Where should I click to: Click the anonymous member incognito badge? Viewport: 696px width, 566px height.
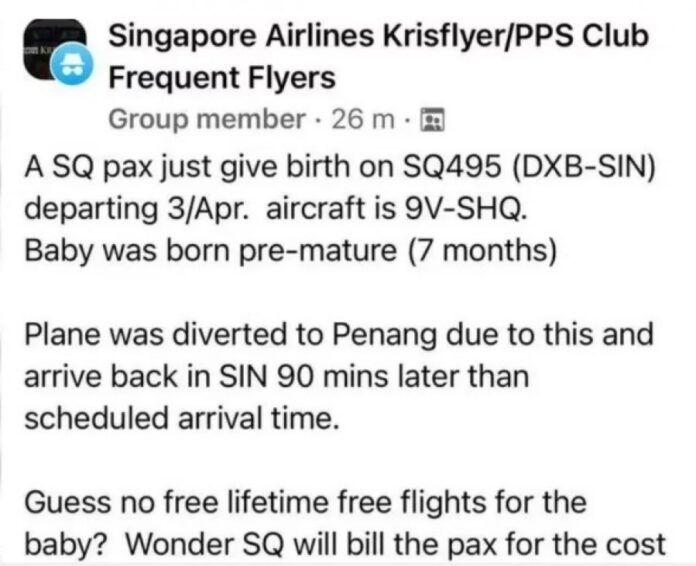click(x=72, y=64)
